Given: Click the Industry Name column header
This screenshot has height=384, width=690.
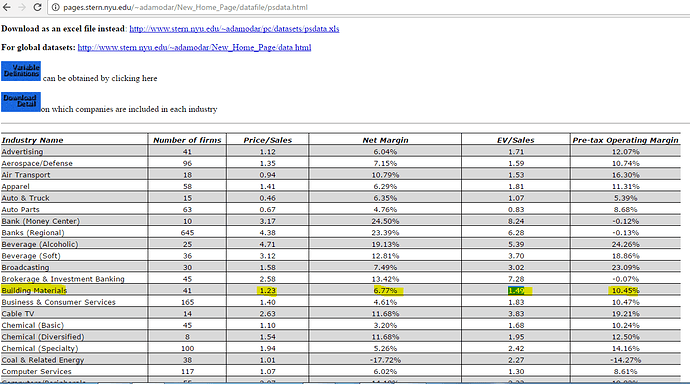Looking at the screenshot, I should pyautogui.click(x=32, y=140).
